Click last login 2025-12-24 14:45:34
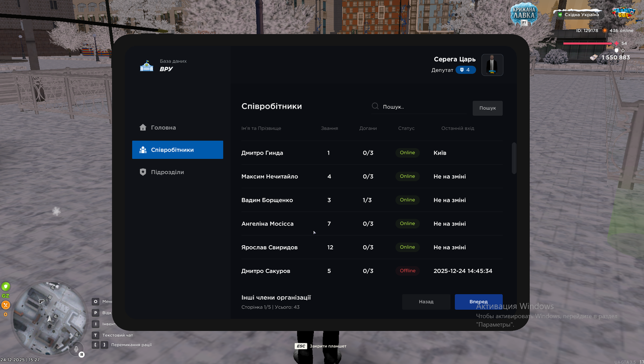This screenshot has width=644, height=364. point(463,271)
